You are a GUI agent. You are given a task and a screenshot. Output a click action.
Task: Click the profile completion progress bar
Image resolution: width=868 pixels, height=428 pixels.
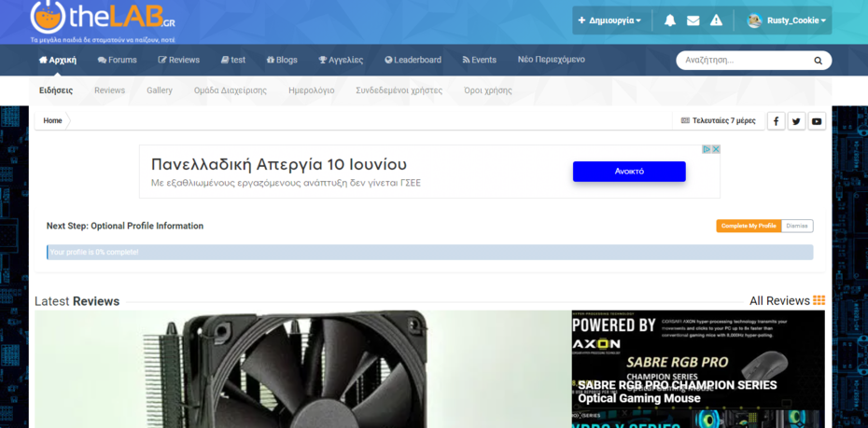click(x=429, y=252)
